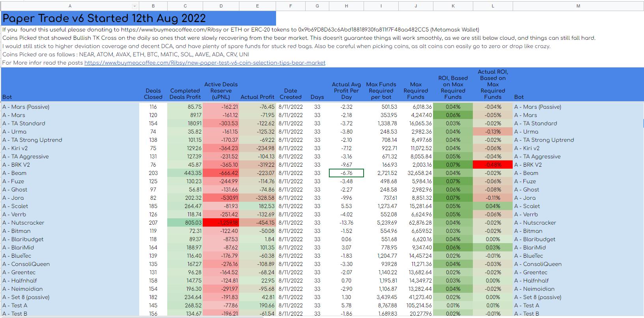Click the 443.35 cell in Beam row

tap(185, 173)
